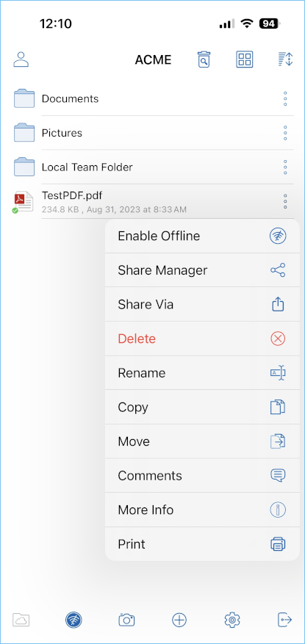
Task: Open the sort order options
Action: [x=285, y=59]
